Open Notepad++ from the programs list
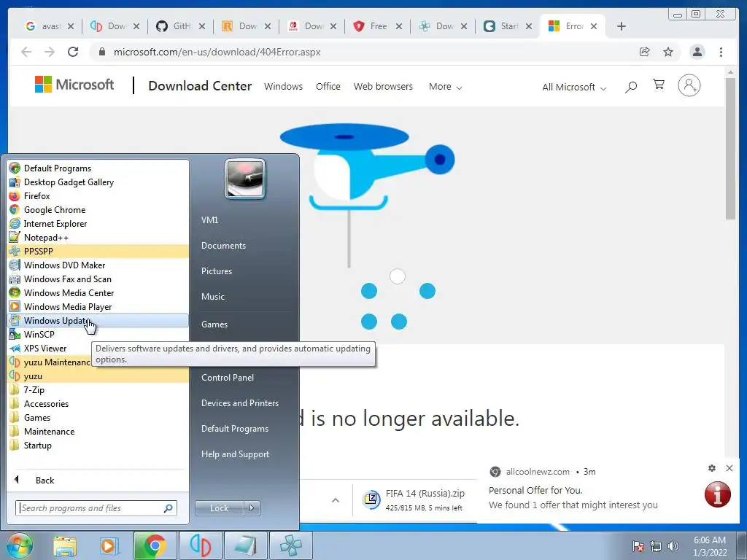The height and width of the screenshot is (560, 747). tap(98, 237)
